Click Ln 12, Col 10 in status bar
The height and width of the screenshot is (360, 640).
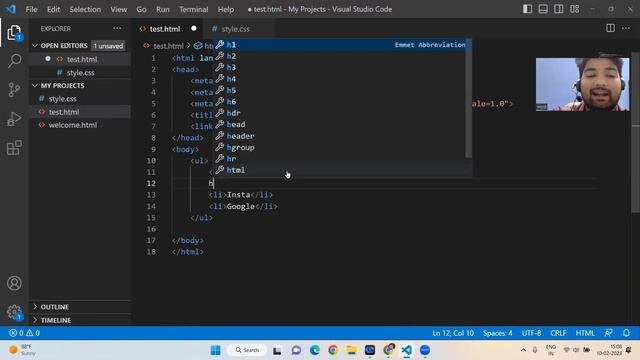(453, 333)
